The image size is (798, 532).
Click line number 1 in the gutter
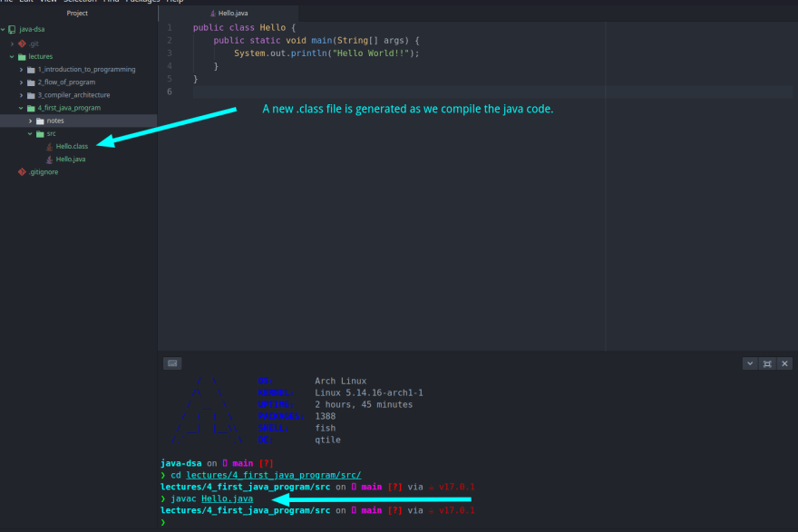point(170,27)
